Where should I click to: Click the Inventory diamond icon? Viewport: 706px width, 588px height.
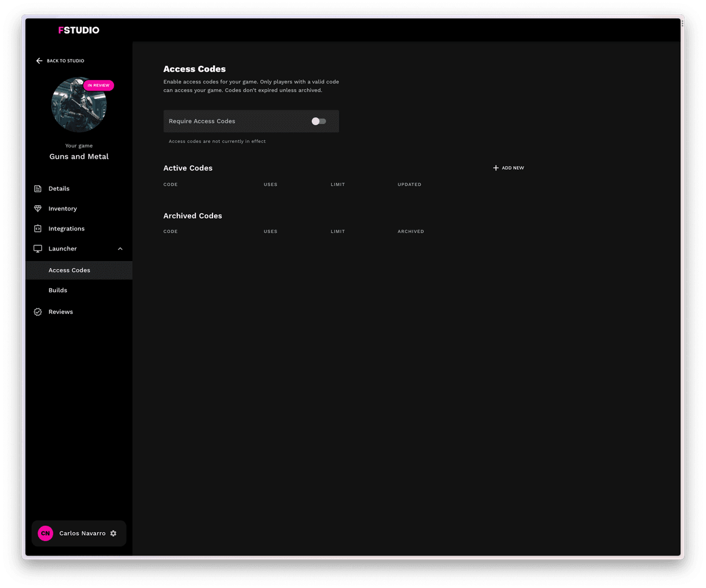click(38, 209)
